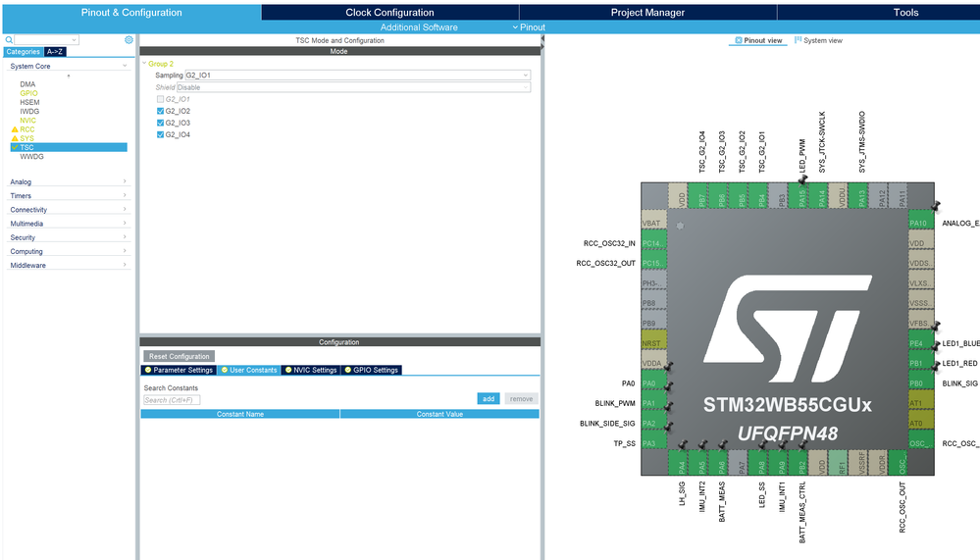Open the Sampling G2_IO1 dropdown
The width and height of the screenshot is (980, 560).
pyautogui.click(x=357, y=75)
